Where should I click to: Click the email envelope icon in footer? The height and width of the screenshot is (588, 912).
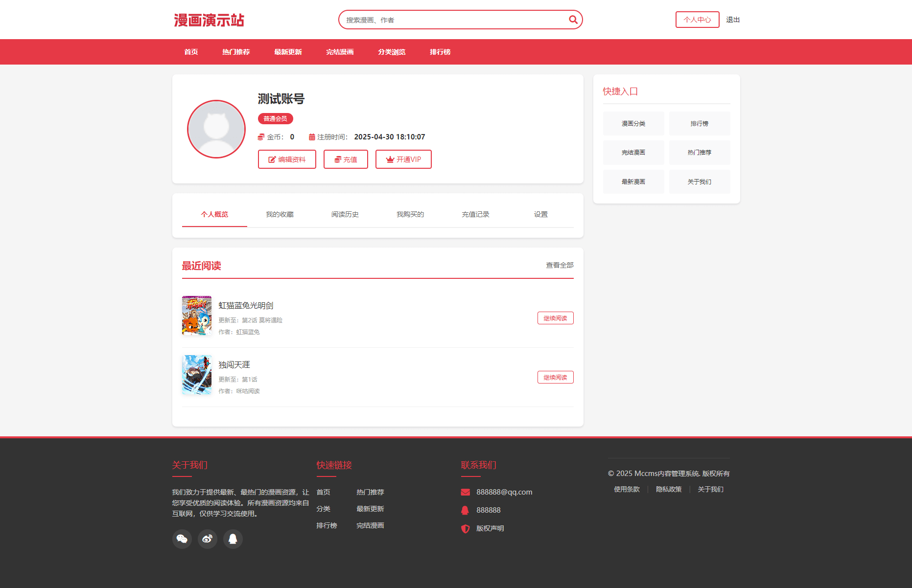pos(465,492)
